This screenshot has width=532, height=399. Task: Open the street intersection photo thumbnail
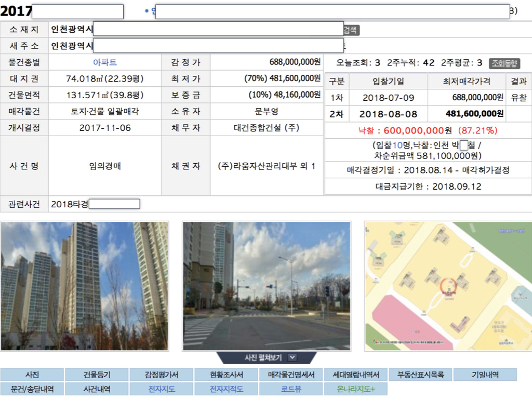pos(267,286)
